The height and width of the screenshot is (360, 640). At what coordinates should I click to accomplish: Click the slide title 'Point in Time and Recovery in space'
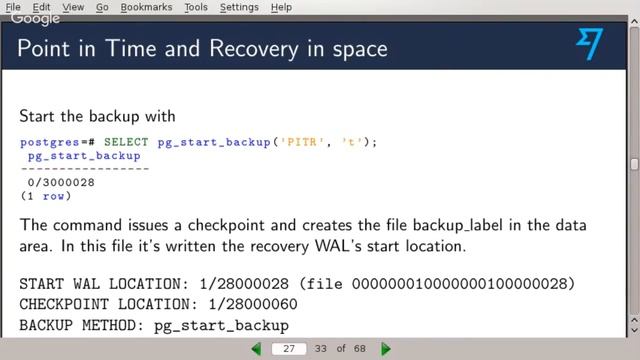point(202,49)
